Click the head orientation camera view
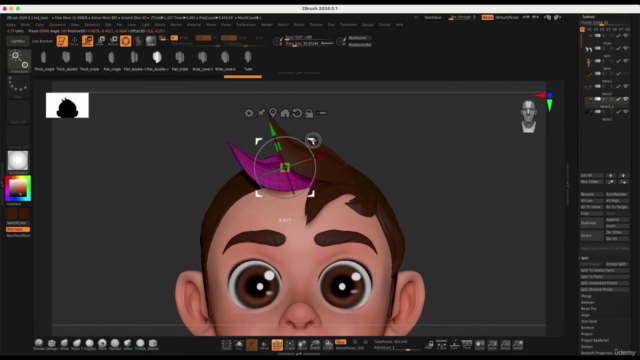This screenshot has width=640, height=360. pos(529,116)
